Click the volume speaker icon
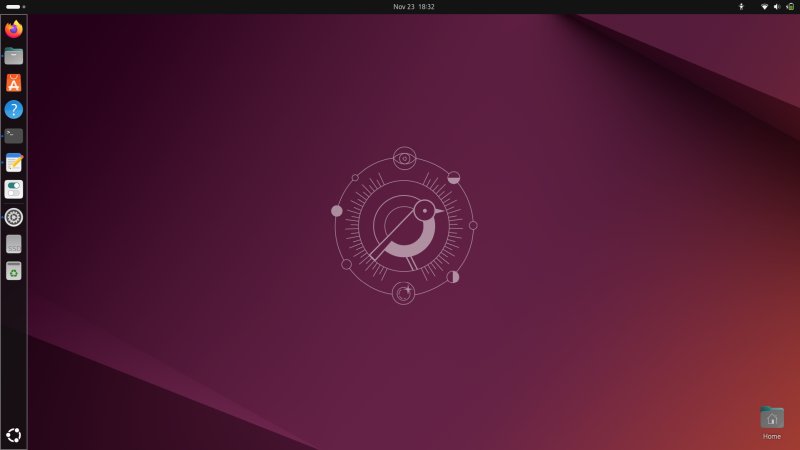 click(x=776, y=6)
